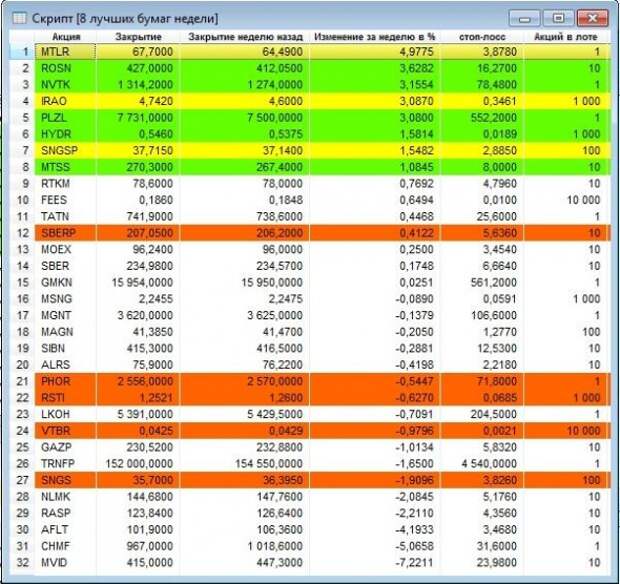Select the NVTK ticker cell
This screenshot has width=620, height=584.
(66, 85)
